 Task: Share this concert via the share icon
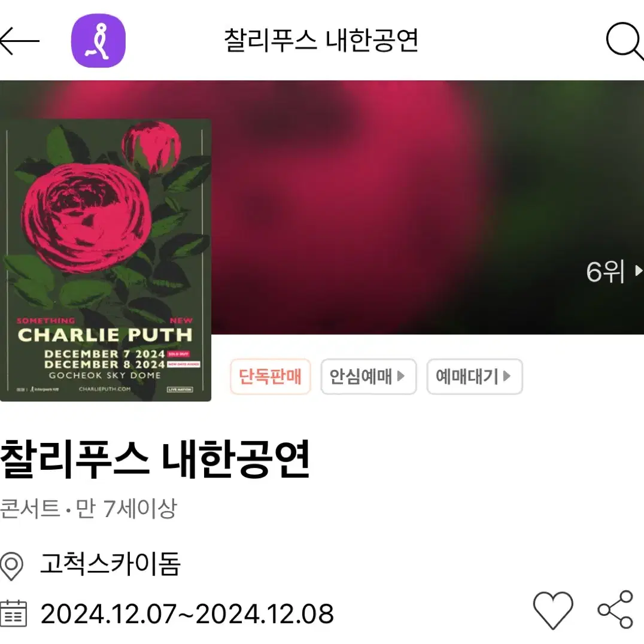(x=615, y=609)
